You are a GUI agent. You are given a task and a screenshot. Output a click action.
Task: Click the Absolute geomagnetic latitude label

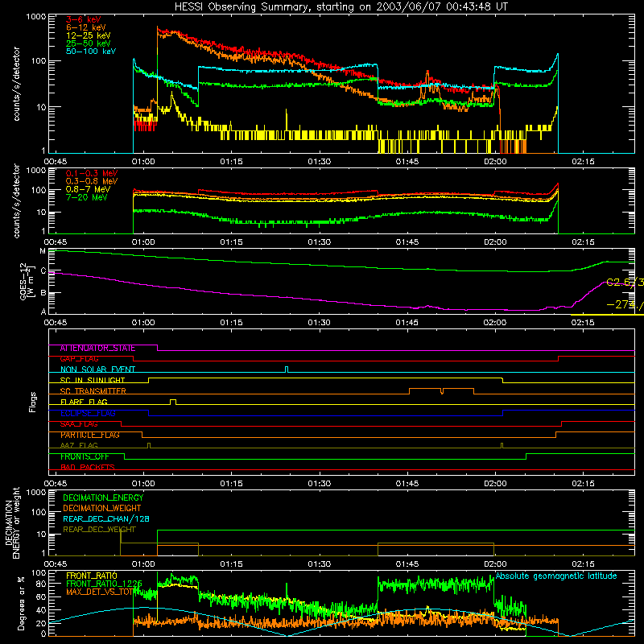pyautogui.click(x=556, y=576)
